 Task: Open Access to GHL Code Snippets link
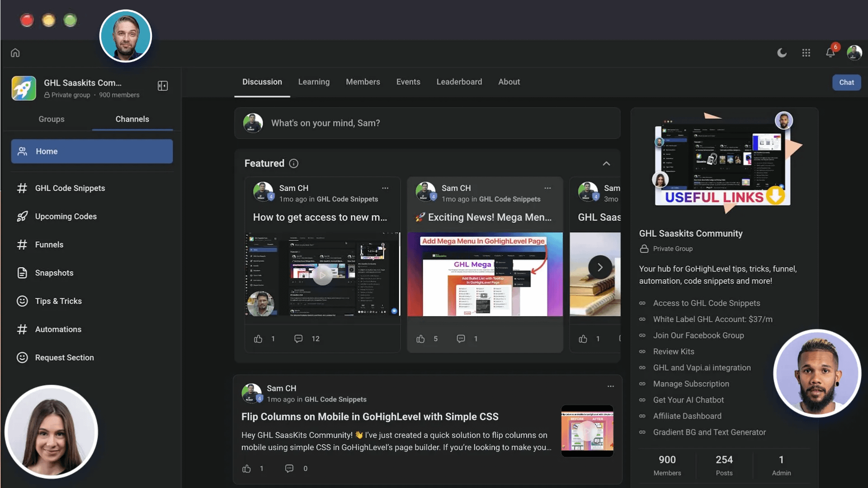(x=707, y=304)
